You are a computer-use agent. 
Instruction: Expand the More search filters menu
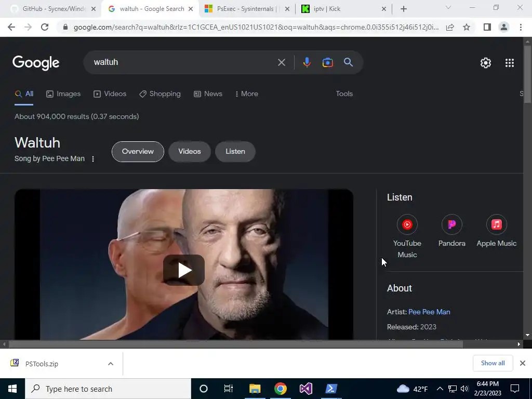coord(247,94)
